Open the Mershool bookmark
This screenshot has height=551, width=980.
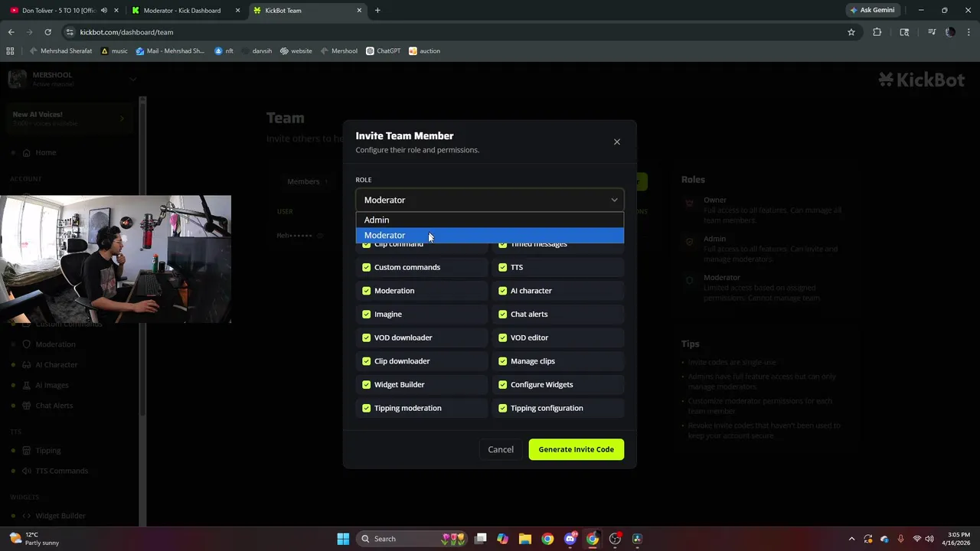pos(338,51)
